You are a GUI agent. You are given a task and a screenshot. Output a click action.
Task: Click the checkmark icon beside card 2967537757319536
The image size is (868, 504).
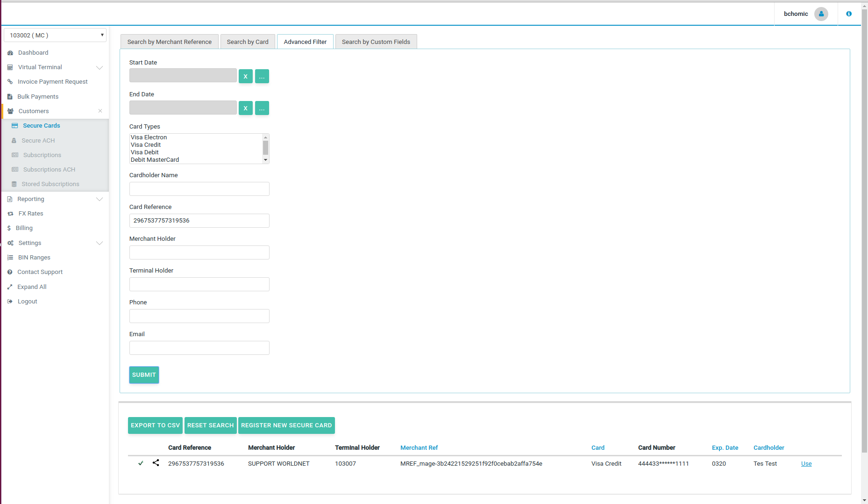141,463
